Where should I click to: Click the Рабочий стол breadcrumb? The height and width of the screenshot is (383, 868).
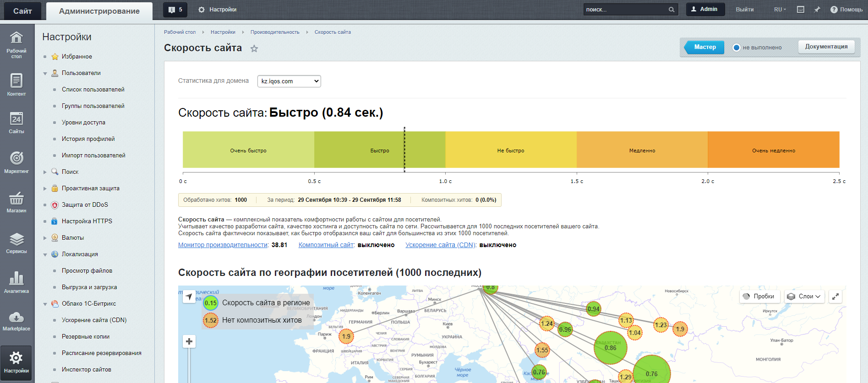(180, 32)
